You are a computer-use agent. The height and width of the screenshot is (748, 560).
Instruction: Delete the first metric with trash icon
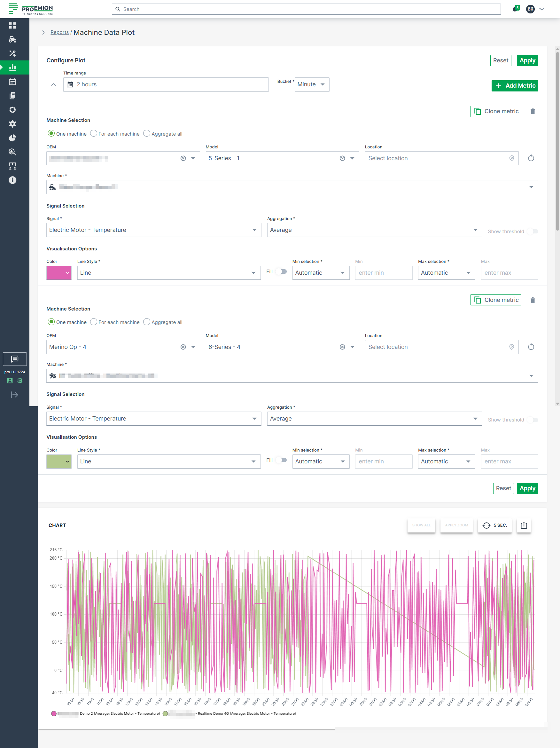pyautogui.click(x=533, y=111)
